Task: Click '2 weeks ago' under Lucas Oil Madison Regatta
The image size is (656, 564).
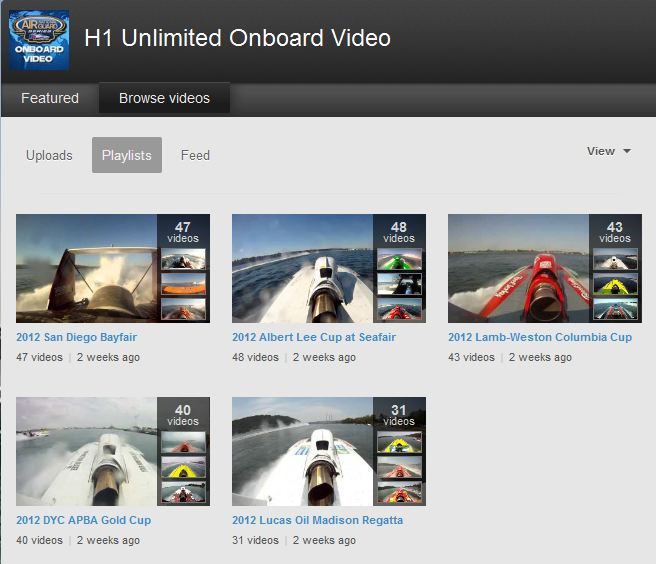Action: [324, 540]
